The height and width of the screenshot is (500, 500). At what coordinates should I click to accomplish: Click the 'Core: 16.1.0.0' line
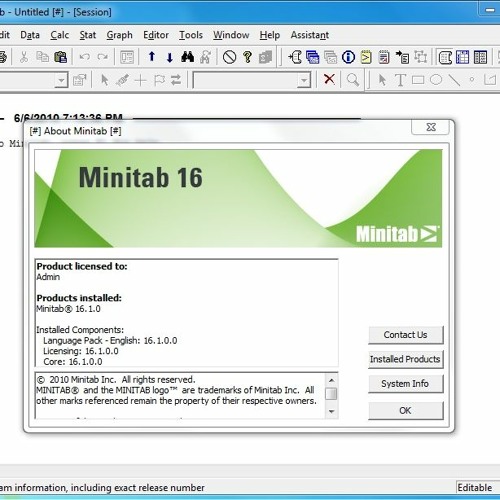coord(73,362)
